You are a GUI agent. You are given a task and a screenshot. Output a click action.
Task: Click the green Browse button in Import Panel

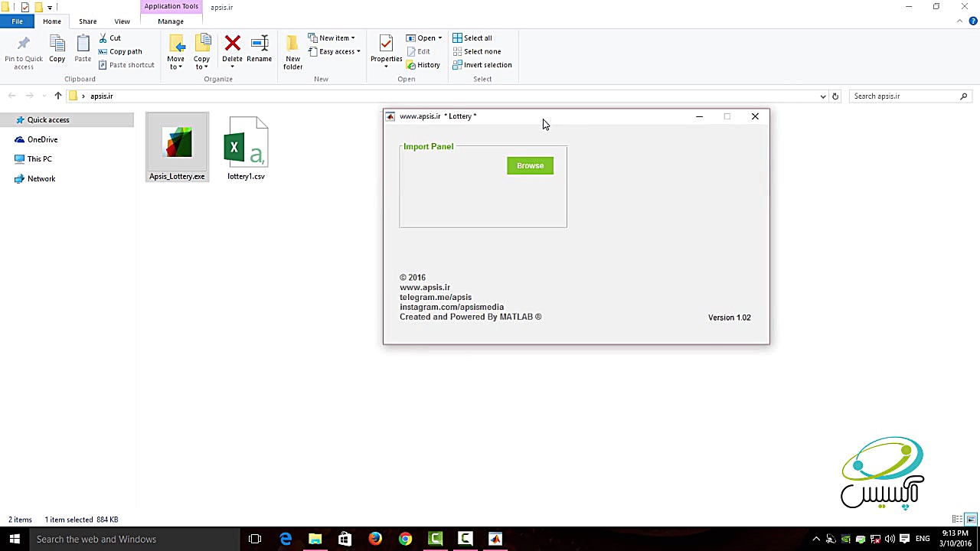click(x=530, y=165)
